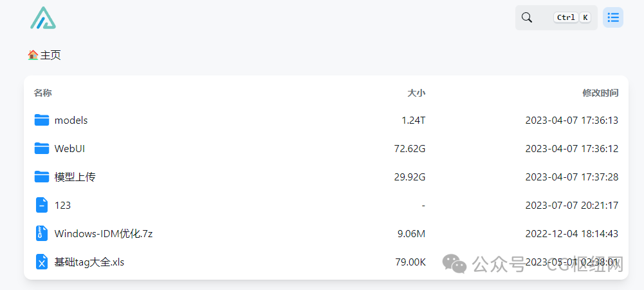Sort by 大小 column header
This screenshot has width=644, height=290.
point(416,93)
